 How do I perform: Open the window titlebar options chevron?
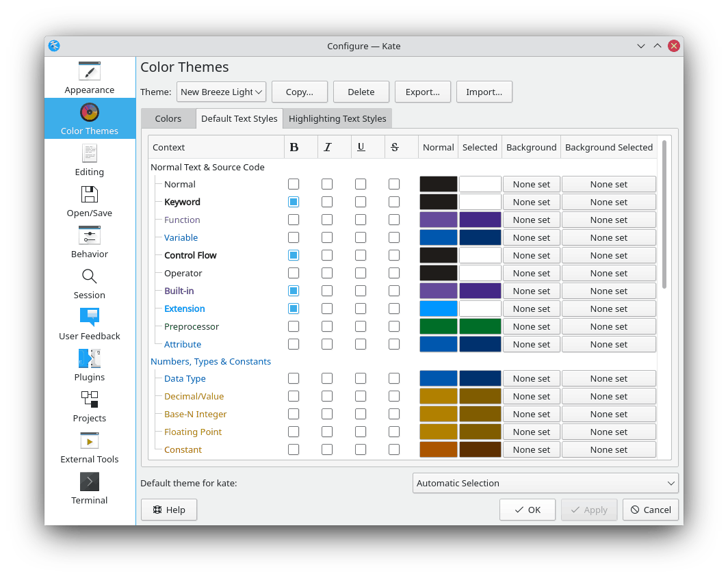641,46
